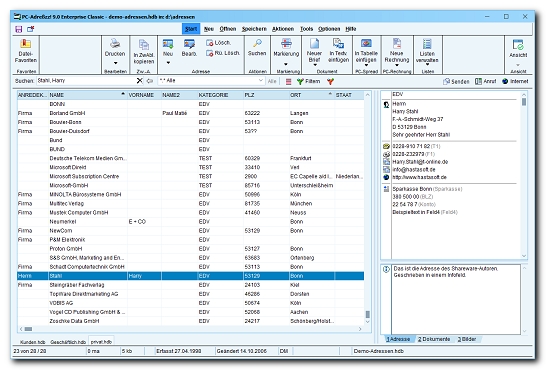Click In Tabelle einfügen icon
This screenshot has height=370, width=546.
point(366,43)
